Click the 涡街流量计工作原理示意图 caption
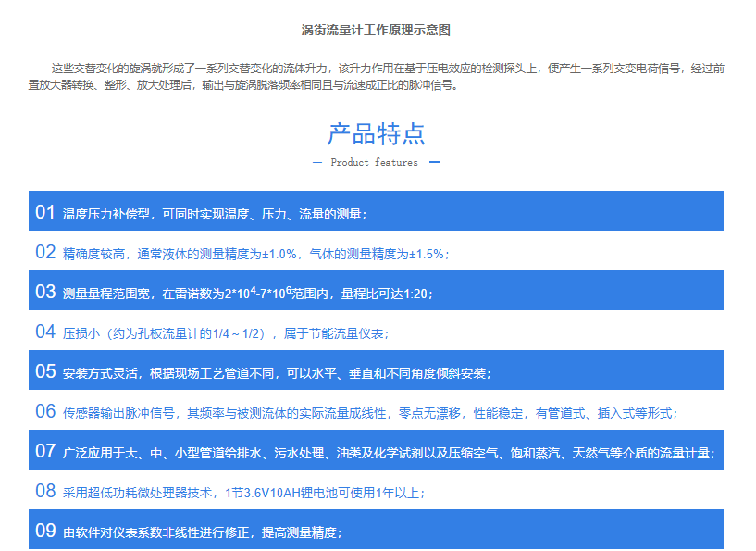756x551 pixels. [376, 31]
